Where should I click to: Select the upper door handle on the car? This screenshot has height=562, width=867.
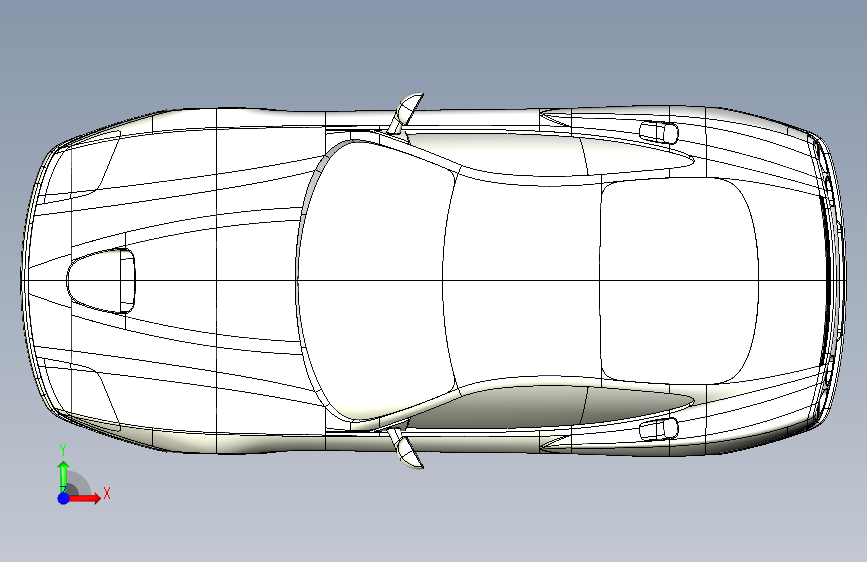tap(659, 132)
